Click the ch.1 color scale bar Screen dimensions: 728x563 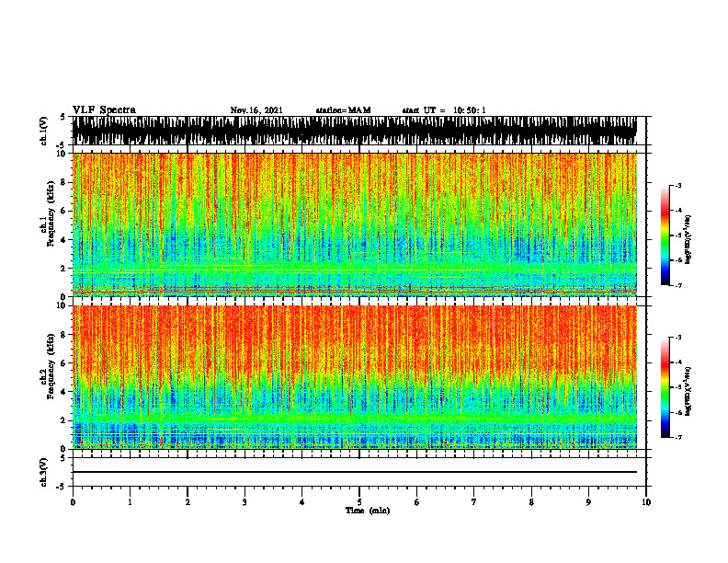coord(665,236)
